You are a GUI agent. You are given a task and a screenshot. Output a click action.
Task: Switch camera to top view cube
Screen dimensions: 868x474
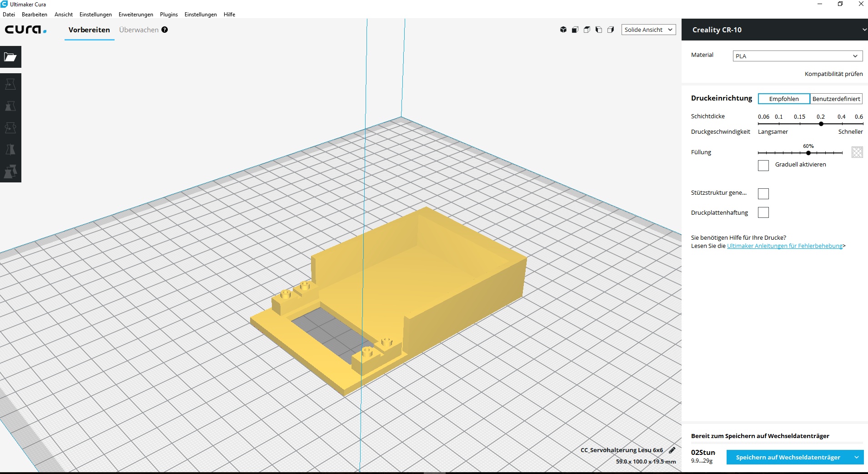(x=587, y=30)
